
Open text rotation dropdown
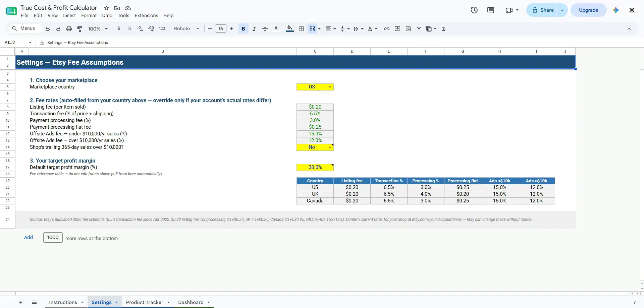tap(372, 29)
